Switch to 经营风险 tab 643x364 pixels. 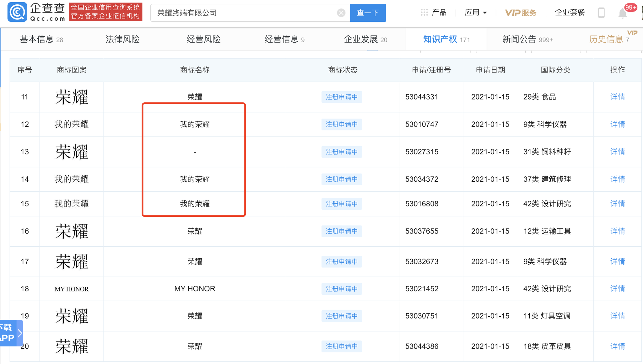tap(203, 39)
